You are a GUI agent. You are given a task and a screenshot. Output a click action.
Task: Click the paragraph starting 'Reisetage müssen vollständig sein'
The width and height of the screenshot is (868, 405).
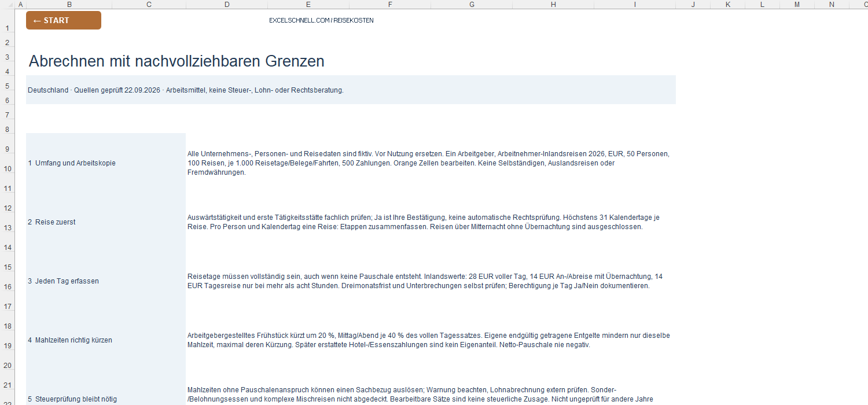click(425, 281)
